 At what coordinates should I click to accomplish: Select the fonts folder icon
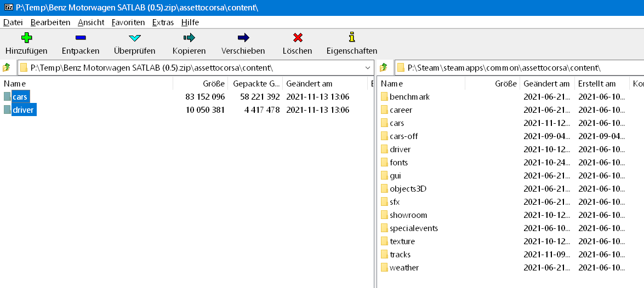[x=384, y=163]
